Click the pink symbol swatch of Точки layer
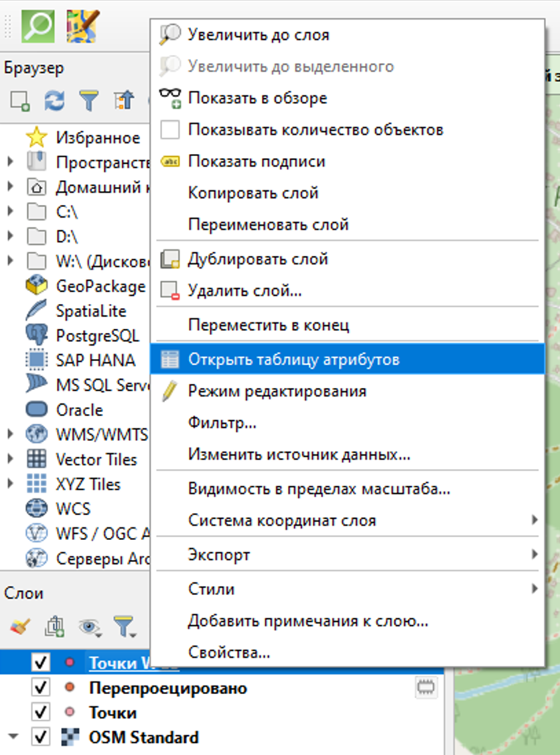This screenshot has height=755, width=560. point(69,712)
